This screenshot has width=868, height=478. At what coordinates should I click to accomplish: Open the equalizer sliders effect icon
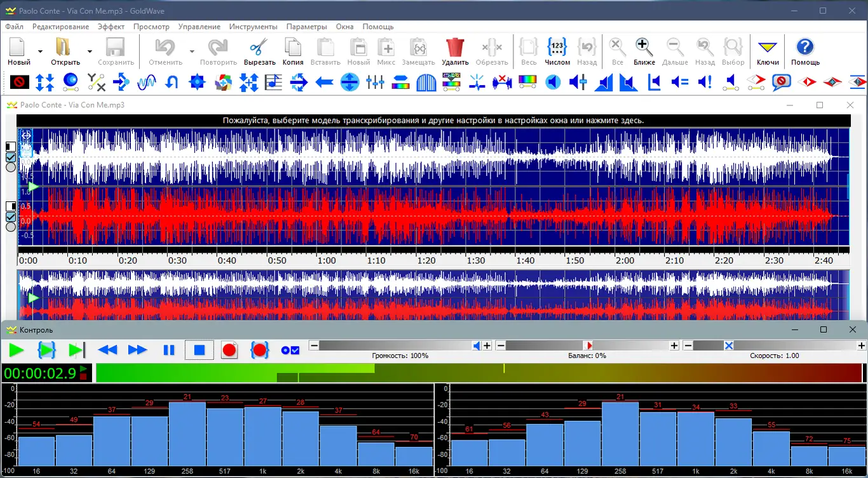pyautogui.click(x=375, y=82)
